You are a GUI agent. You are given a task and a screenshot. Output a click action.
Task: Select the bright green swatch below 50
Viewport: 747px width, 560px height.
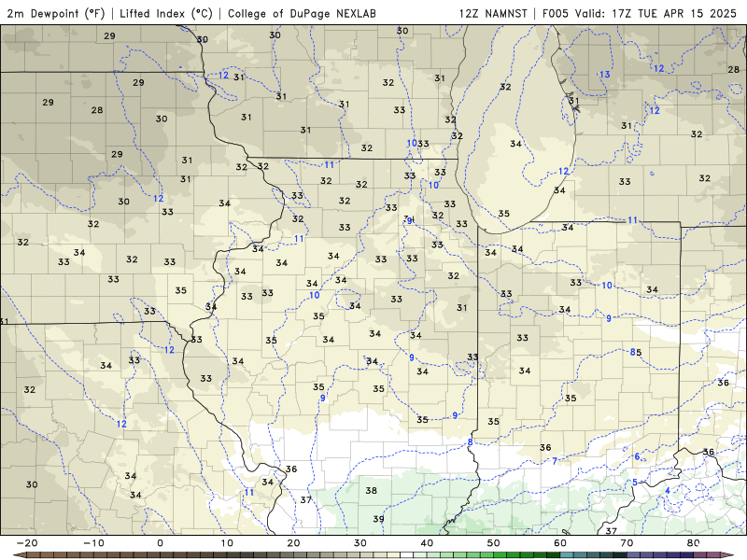click(500, 555)
